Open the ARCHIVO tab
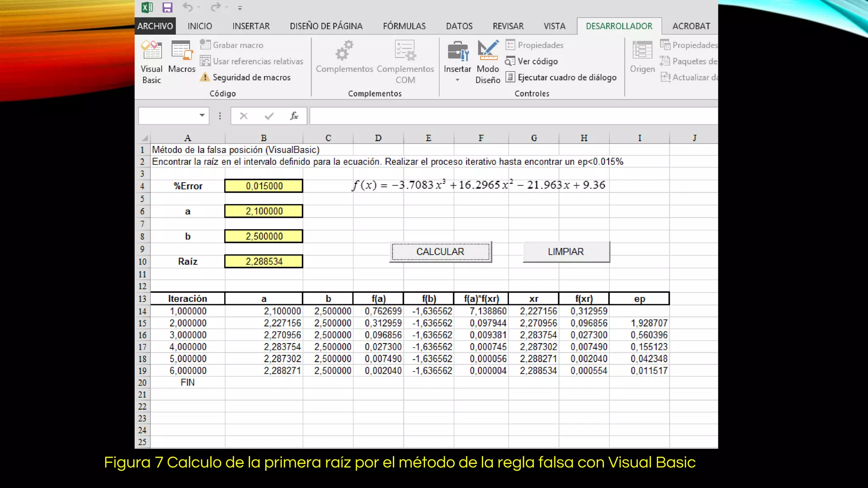 [x=155, y=26]
